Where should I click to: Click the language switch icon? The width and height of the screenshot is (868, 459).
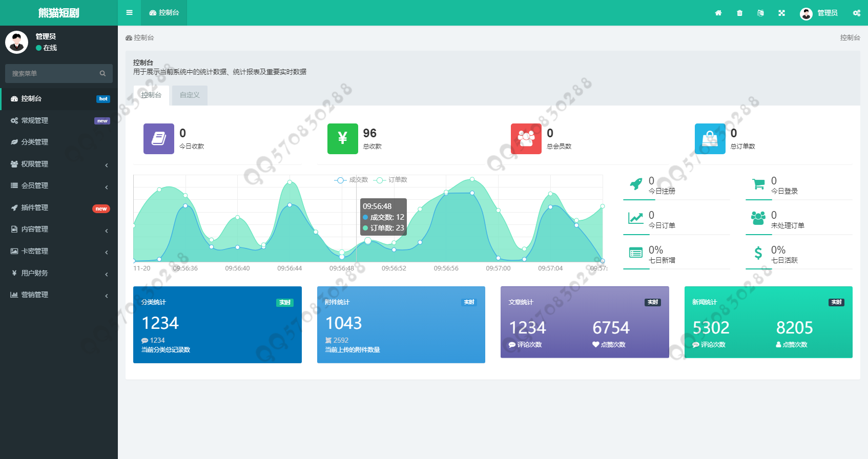tap(760, 13)
